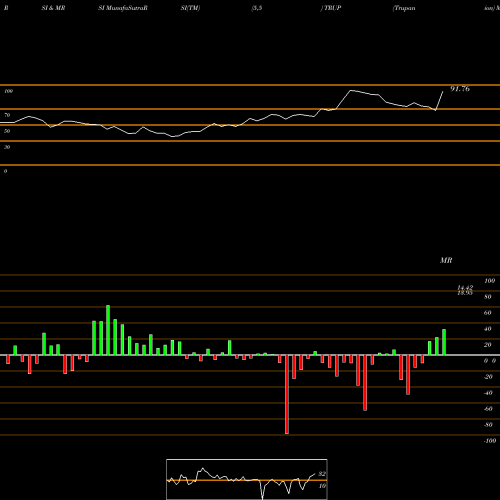Click the "SI(TM)" header text
This screenshot has height=500, width=500.
pos(190,8)
